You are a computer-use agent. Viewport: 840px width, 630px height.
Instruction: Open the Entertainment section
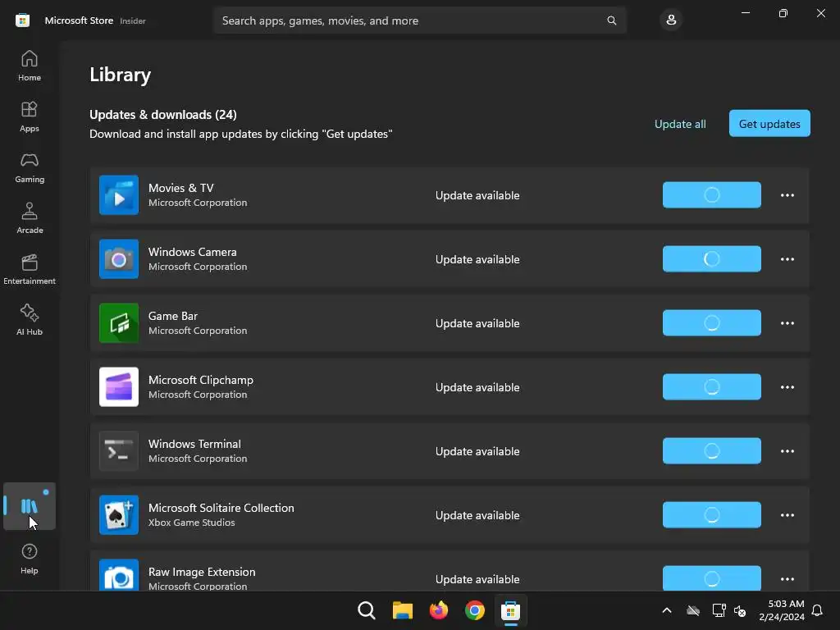point(30,269)
